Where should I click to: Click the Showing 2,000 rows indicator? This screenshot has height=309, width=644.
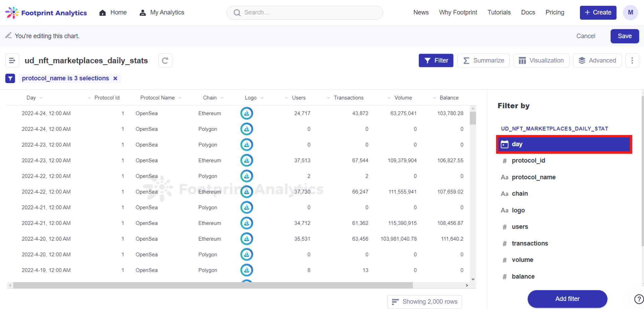[425, 302]
